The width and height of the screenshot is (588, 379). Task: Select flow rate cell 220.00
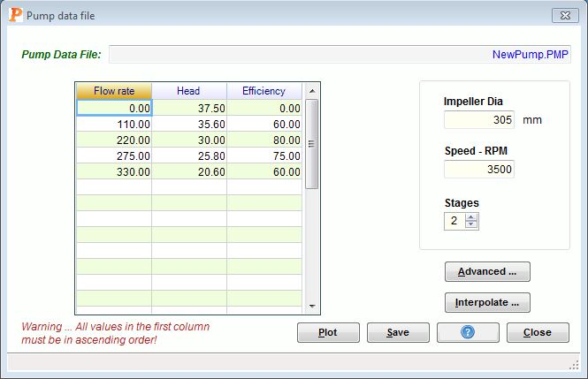tap(114, 140)
